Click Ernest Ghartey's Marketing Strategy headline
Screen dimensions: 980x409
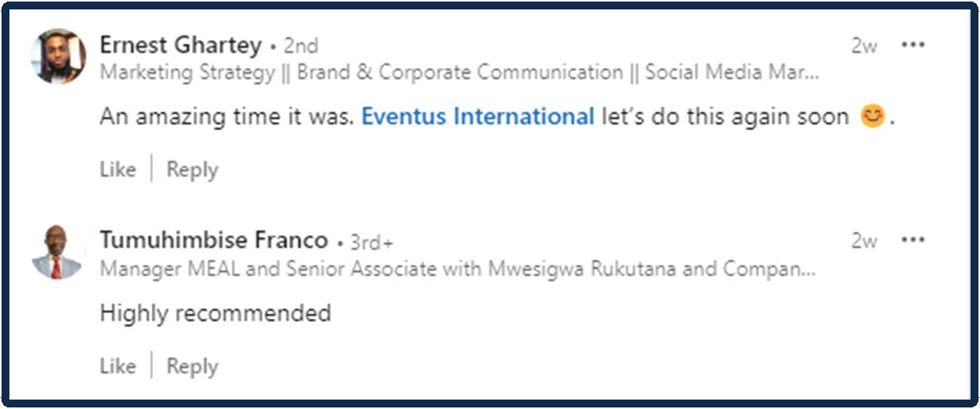(460, 73)
